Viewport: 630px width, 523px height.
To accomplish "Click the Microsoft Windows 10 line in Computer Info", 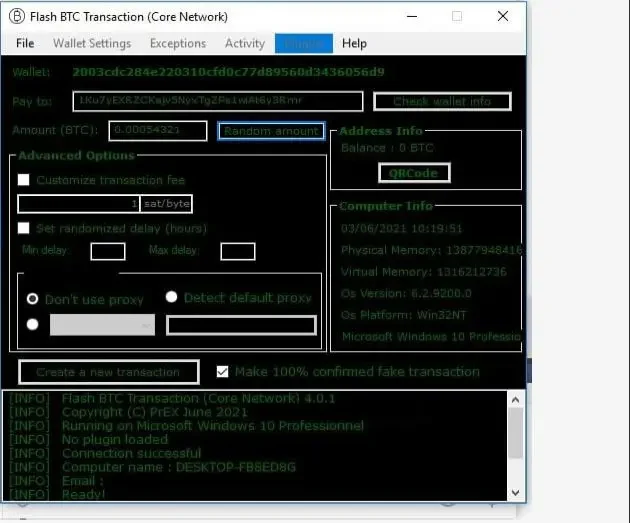I will coord(431,337).
